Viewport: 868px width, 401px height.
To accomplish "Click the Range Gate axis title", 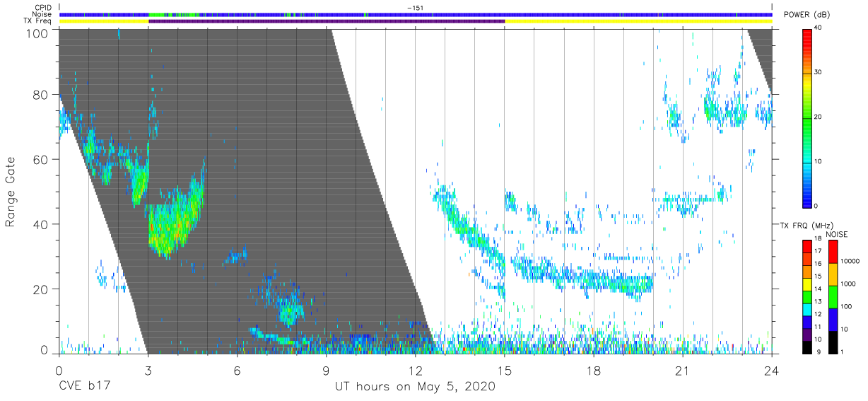I will pyautogui.click(x=11, y=192).
